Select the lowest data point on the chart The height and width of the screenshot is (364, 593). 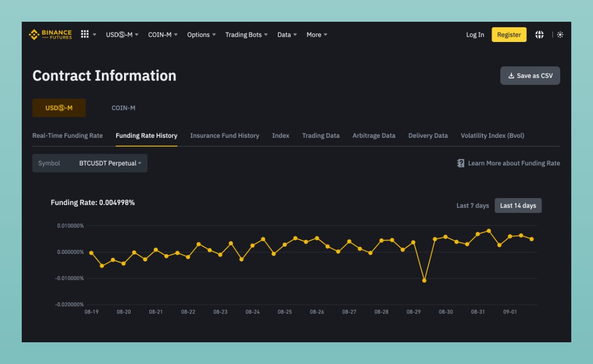tap(424, 280)
